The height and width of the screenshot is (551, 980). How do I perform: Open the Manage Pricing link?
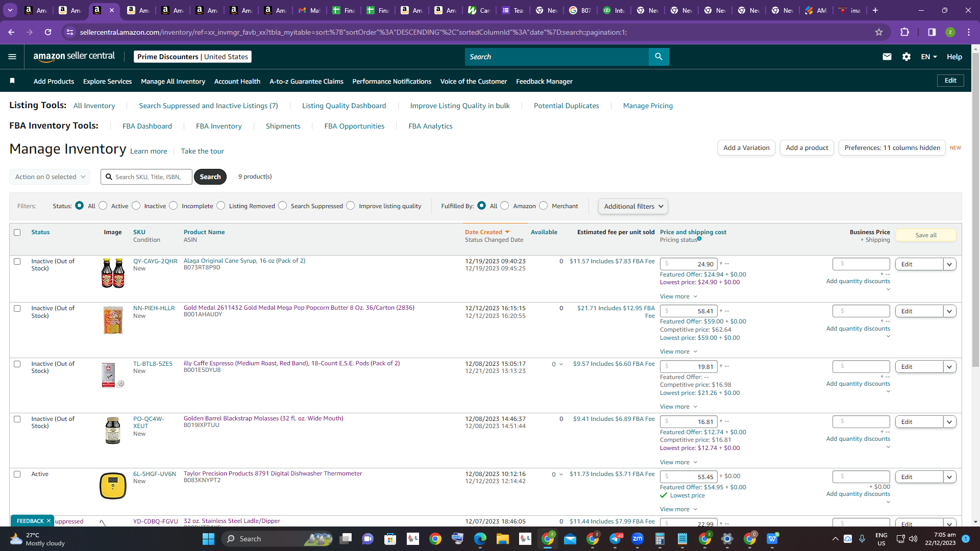(648, 106)
